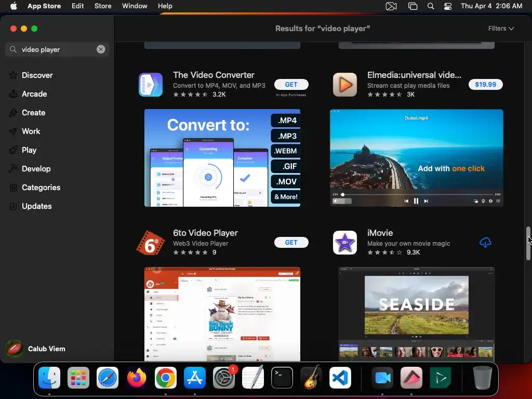Image resolution: width=532 pixels, height=399 pixels.
Task: View the Convert to formats screenshot
Action: pyautogui.click(x=222, y=158)
